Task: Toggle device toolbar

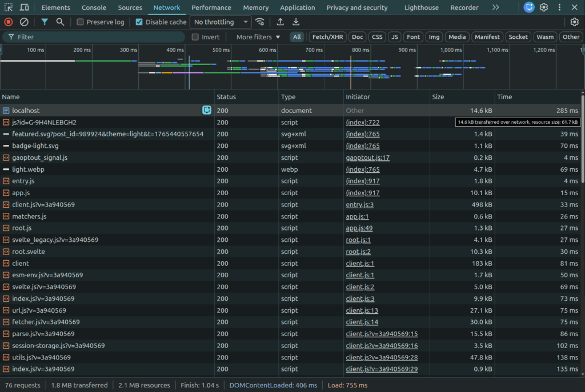Action: point(23,7)
